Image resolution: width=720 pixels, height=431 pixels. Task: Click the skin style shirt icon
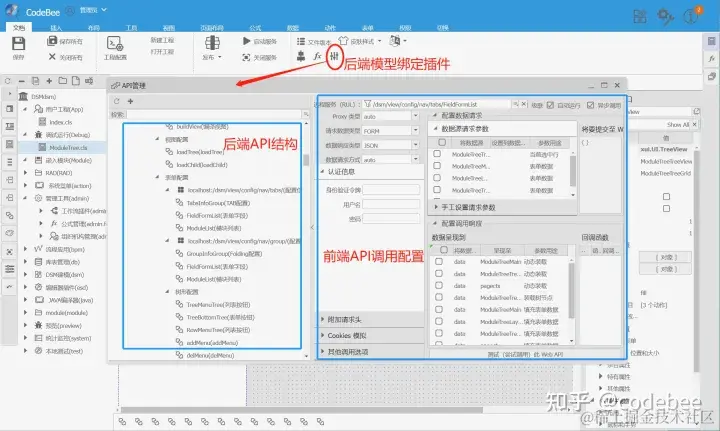point(343,41)
